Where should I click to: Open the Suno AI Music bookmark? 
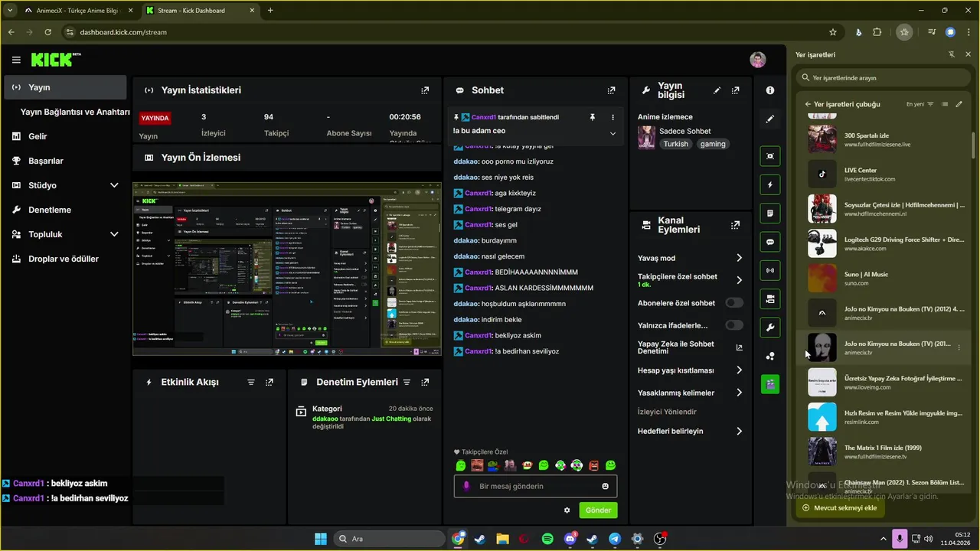pos(884,279)
